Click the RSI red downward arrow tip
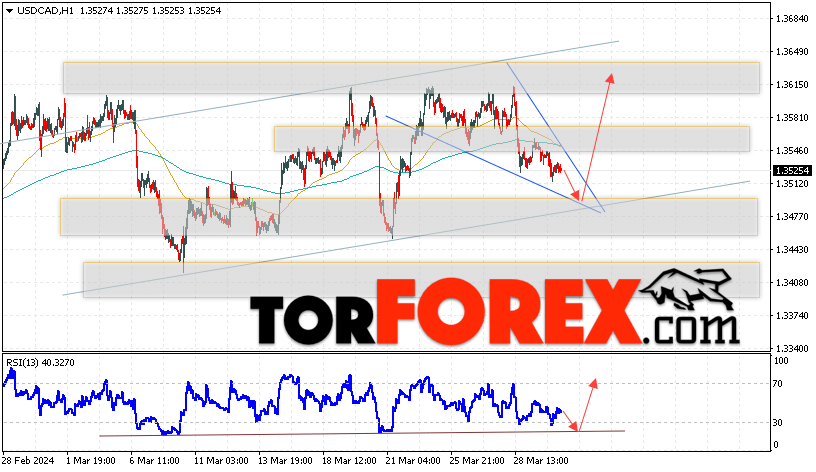The height and width of the screenshot is (472, 816). point(574,427)
